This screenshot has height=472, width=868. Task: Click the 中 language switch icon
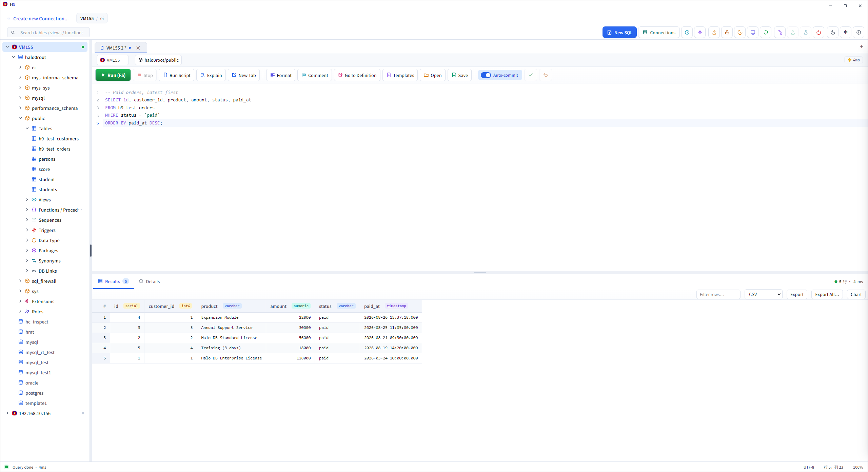click(846, 33)
